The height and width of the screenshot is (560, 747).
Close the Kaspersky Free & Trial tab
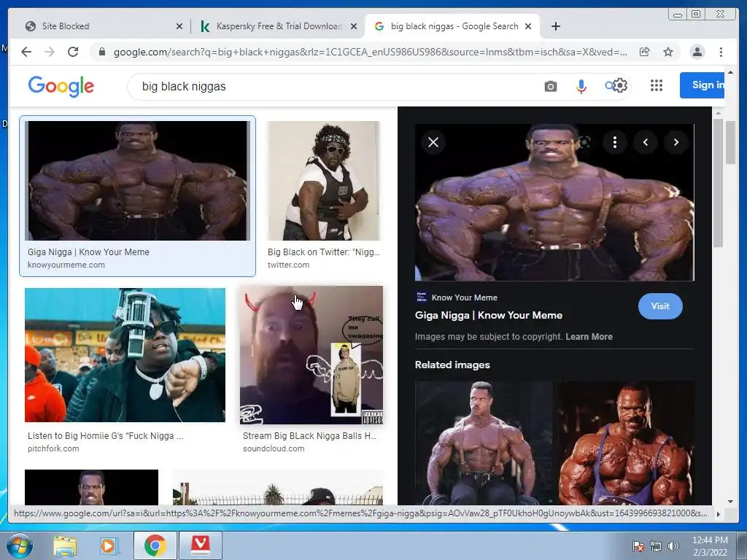354,26
